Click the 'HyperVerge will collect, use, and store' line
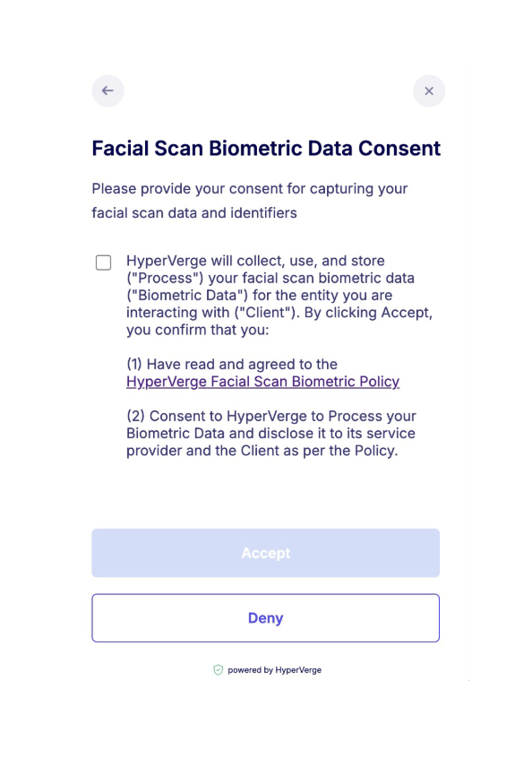The image size is (532, 758). (x=255, y=261)
